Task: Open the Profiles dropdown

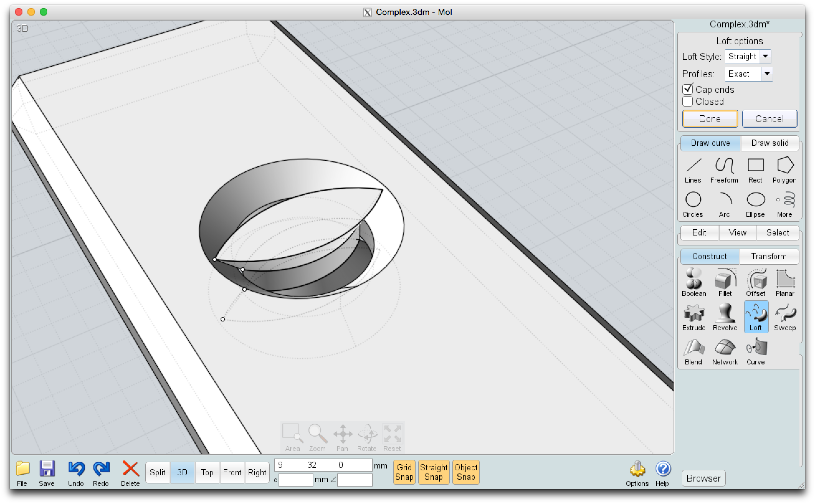Action: click(x=748, y=74)
